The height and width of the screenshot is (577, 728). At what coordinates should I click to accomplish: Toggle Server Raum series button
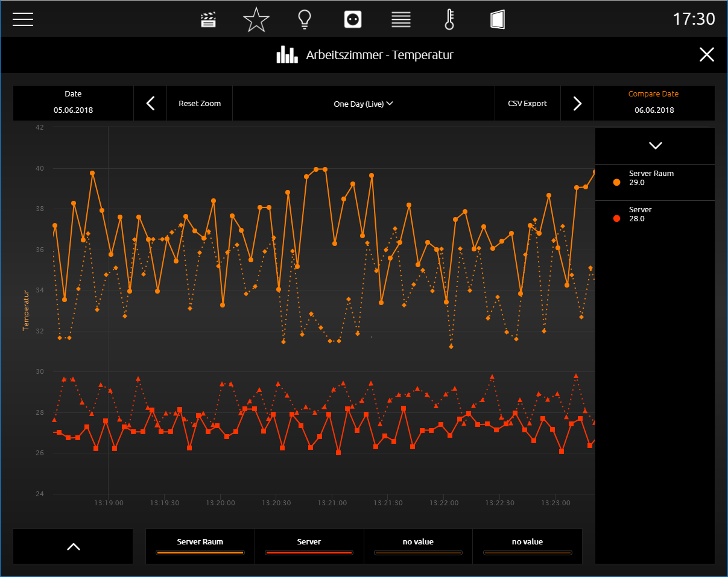click(x=200, y=546)
